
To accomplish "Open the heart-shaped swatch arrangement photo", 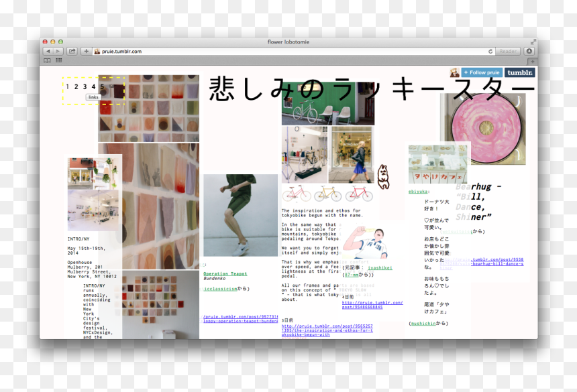I will pos(161,305).
